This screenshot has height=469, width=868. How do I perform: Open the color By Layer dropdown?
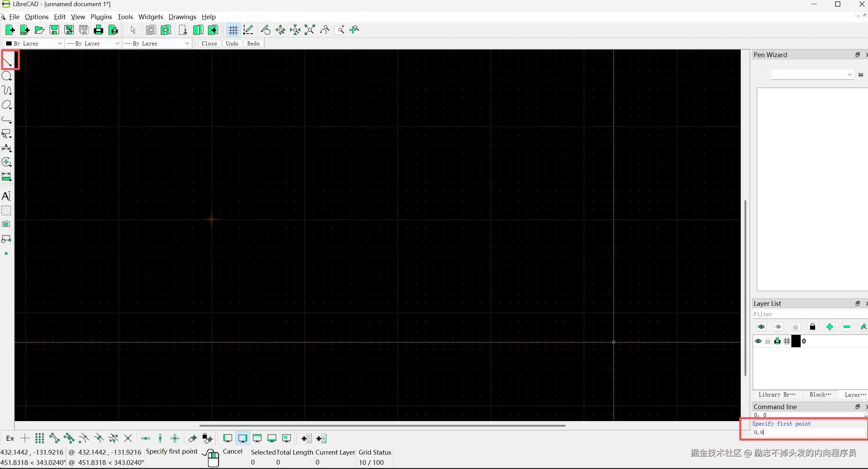point(34,43)
